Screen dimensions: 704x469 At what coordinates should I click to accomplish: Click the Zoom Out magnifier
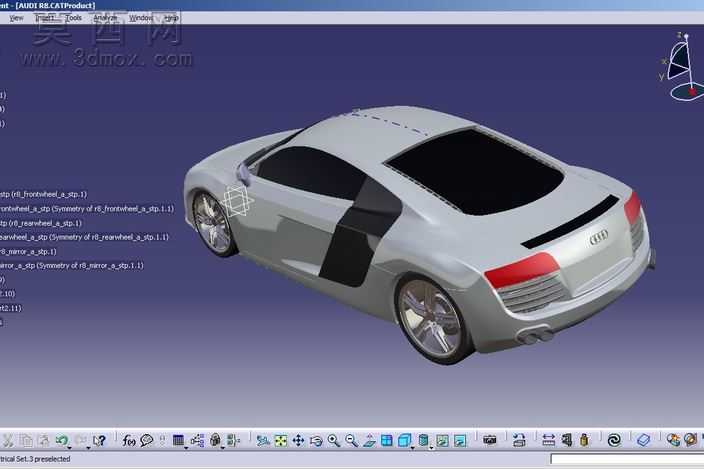(x=352, y=441)
